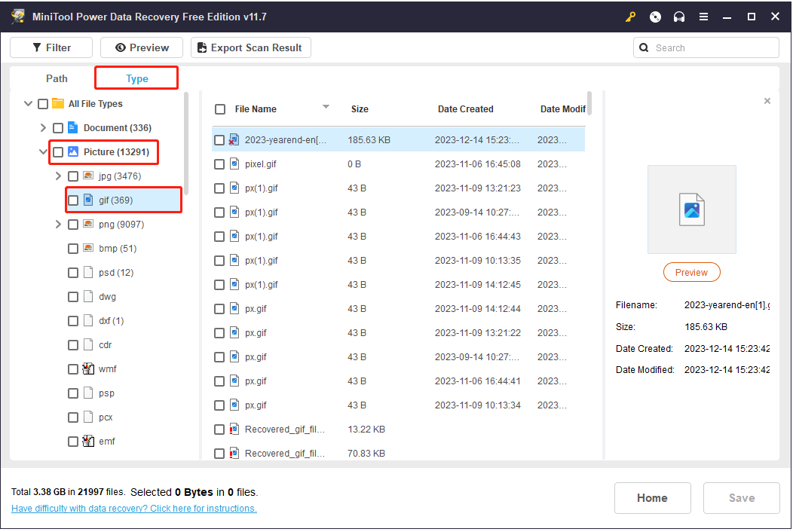
Task: Check the pixel.gif file checkbox
Action: click(219, 164)
